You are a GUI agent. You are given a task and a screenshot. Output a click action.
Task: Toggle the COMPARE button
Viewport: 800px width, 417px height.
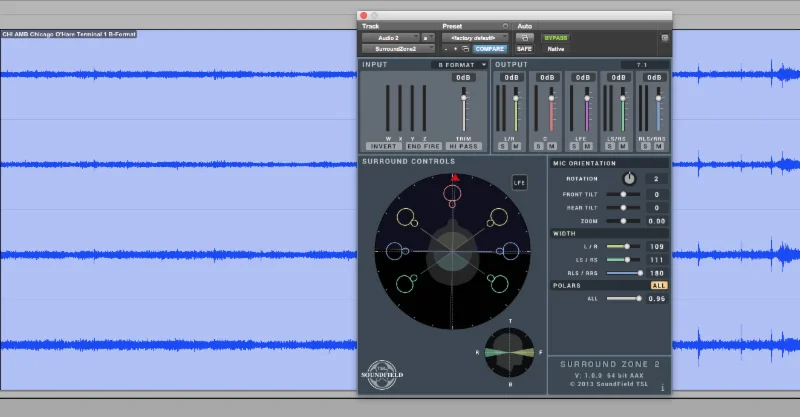(x=489, y=49)
